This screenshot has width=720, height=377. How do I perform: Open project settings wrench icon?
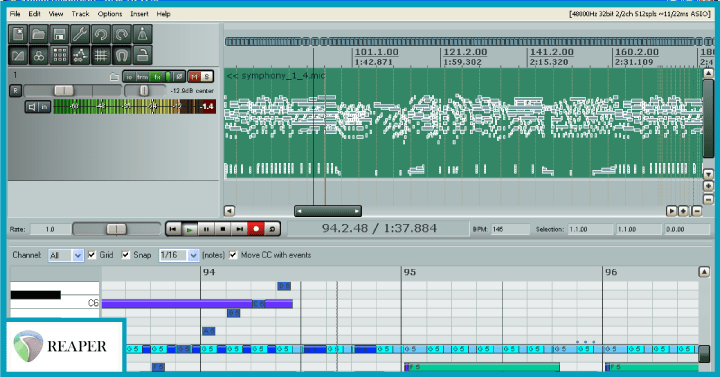pos(80,34)
